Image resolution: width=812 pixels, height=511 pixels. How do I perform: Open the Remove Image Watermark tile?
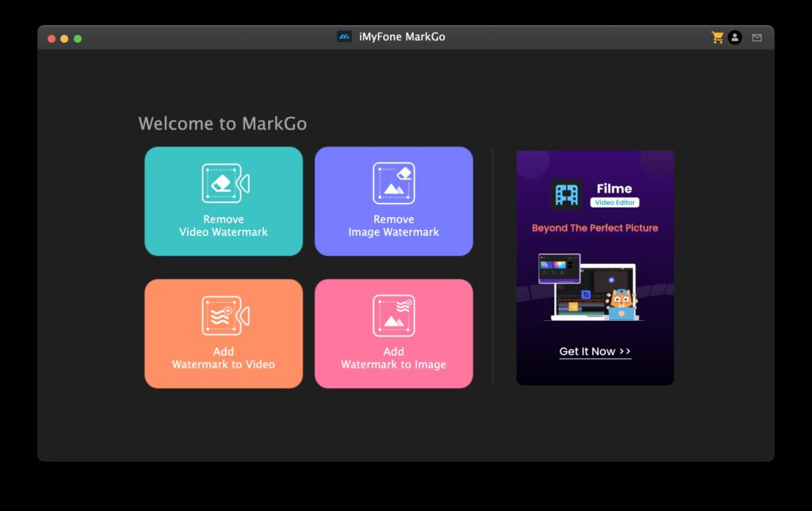[393, 201]
